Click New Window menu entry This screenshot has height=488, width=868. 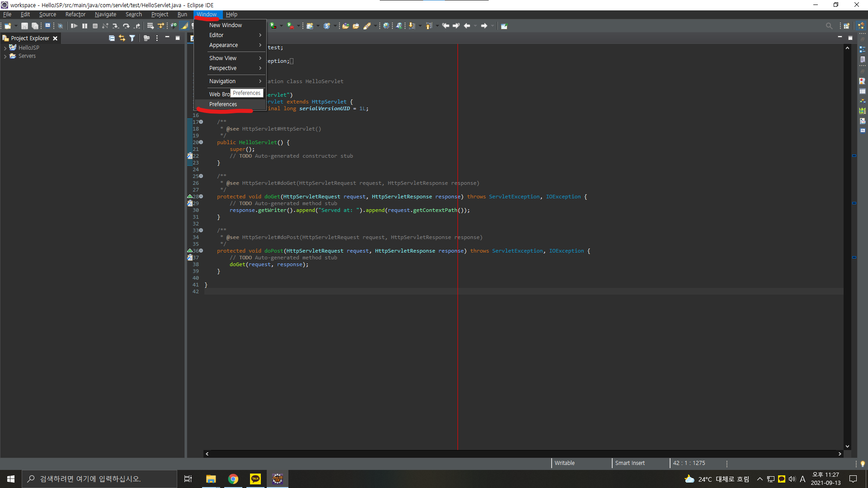coord(225,25)
